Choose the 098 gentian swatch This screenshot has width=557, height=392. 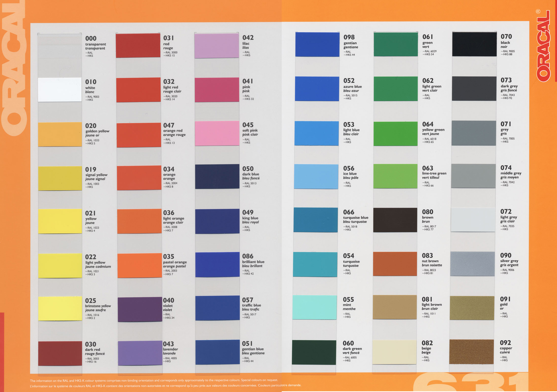(317, 44)
